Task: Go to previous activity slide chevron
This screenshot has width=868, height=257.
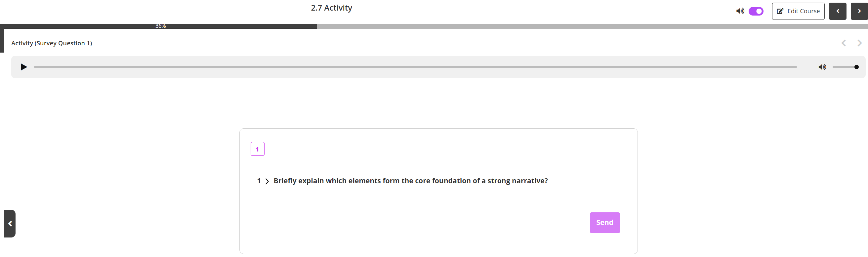Action: (844, 43)
